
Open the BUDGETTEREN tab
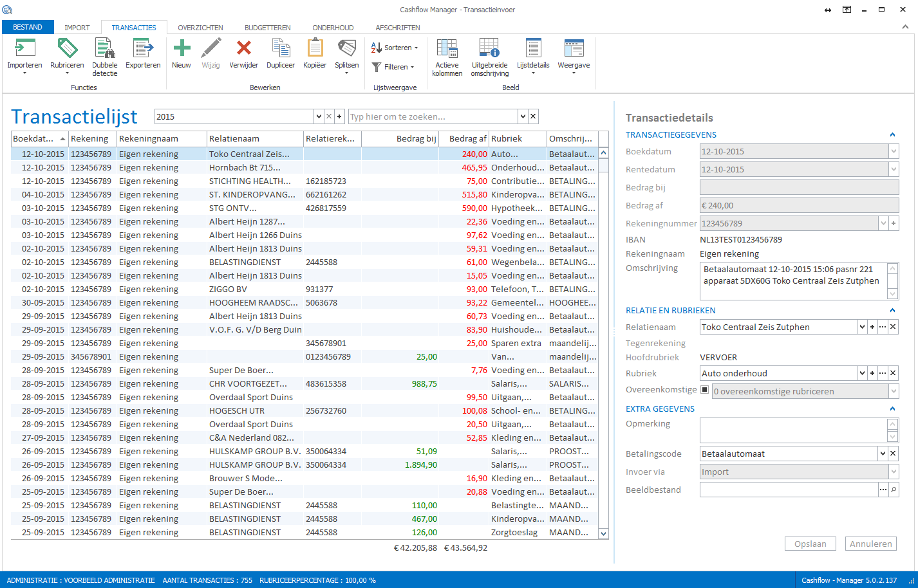pyautogui.click(x=268, y=28)
